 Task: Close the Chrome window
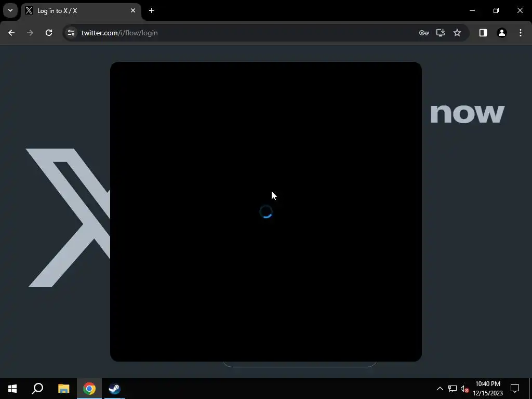[520, 10]
